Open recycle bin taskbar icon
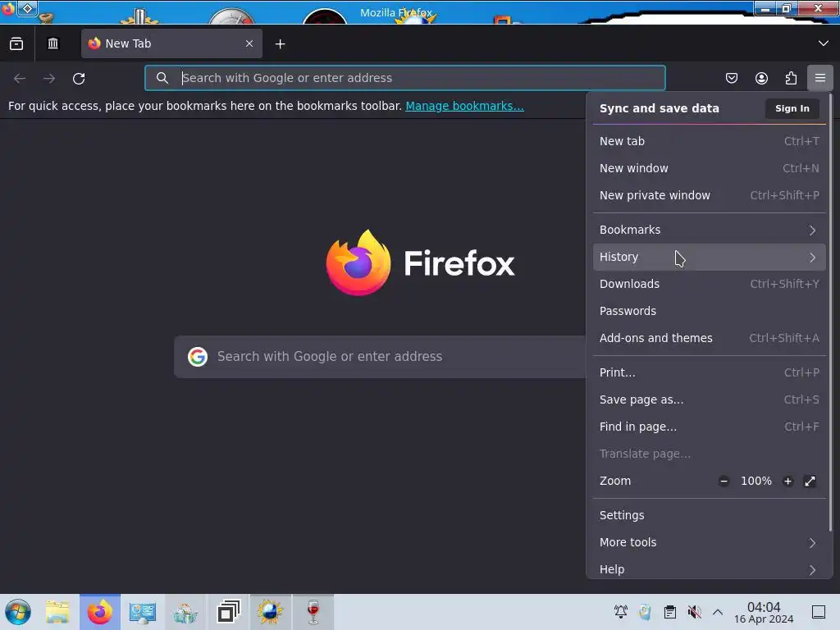The width and height of the screenshot is (840, 630). pyautogui.click(x=185, y=612)
